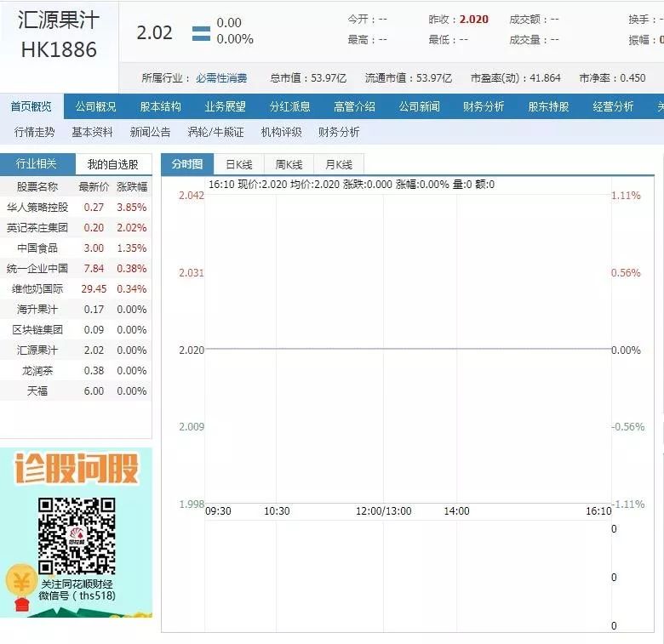Open the 首页概览 tab
This screenshot has height=644, width=664.
tap(31, 106)
